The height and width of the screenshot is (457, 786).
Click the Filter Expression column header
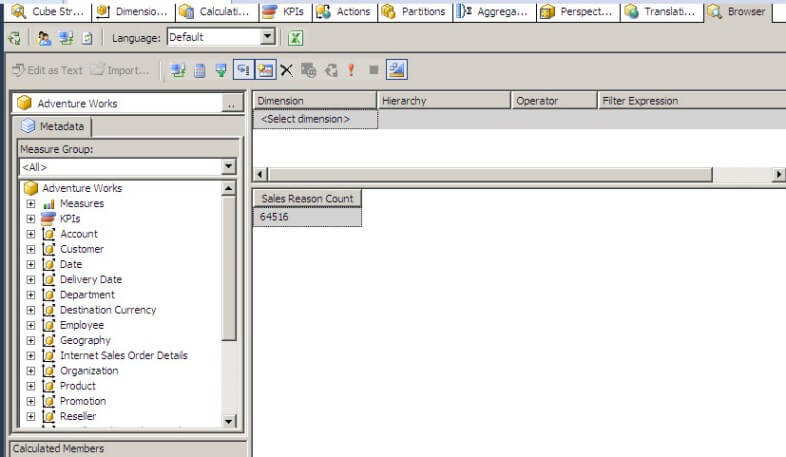coord(692,101)
